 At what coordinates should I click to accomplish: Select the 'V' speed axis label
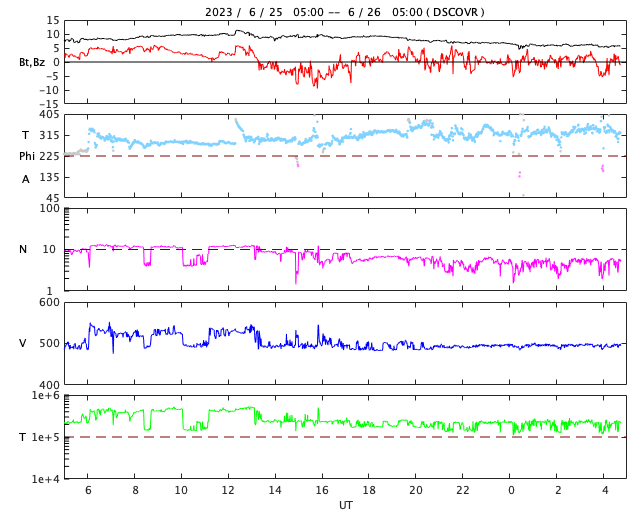pyautogui.click(x=23, y=343)
